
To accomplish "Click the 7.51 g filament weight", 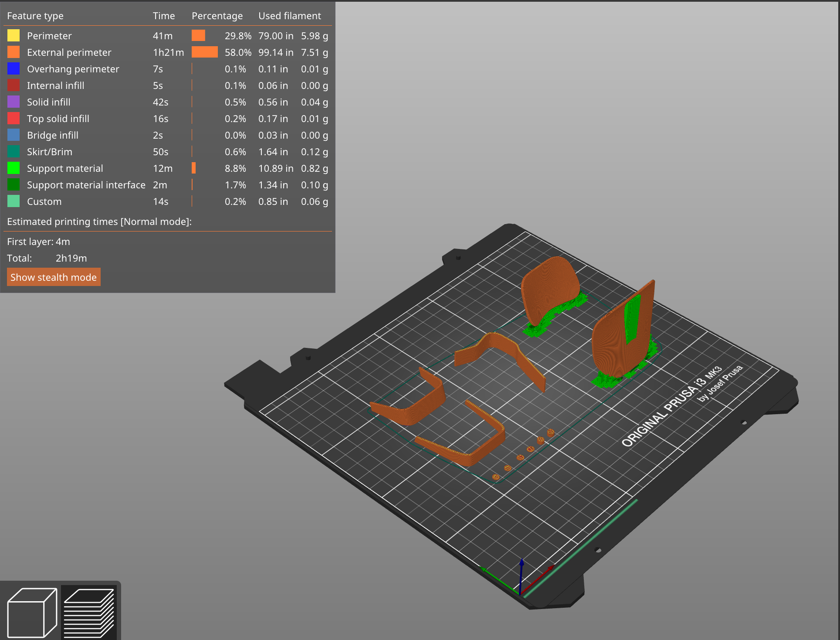I will (315, 52).
